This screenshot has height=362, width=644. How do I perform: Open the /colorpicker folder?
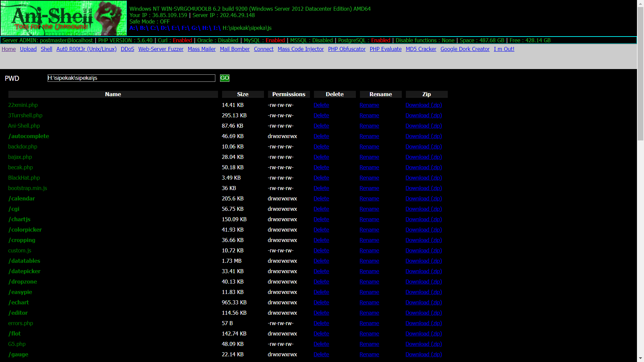[x=25, y=230]
